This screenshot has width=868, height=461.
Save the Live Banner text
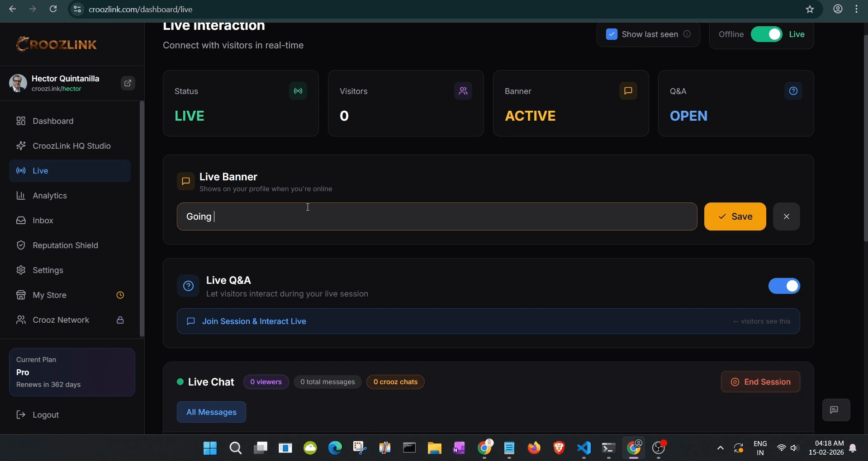pyautogui.click(x=735, y=216)
